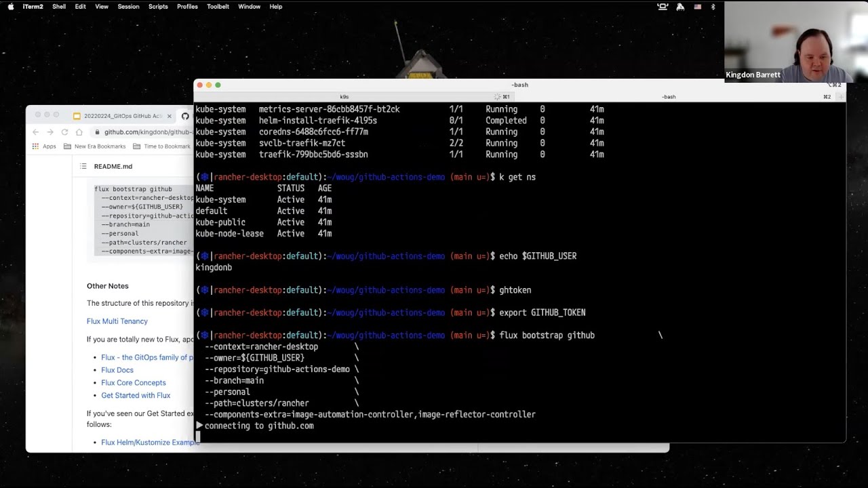The width and height of the screenshot is (868, 488).
Task: Open the Get Started with Flux link
Action: click(136, 396)
